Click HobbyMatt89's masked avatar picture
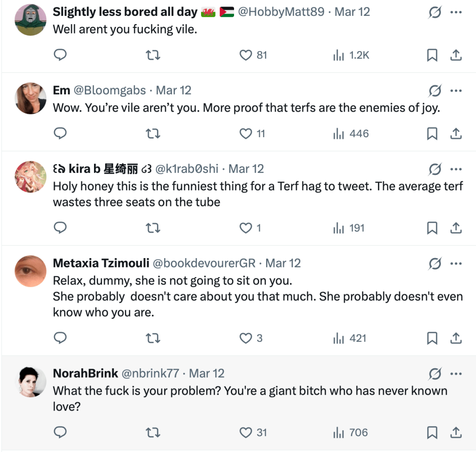 coord(31,20)
